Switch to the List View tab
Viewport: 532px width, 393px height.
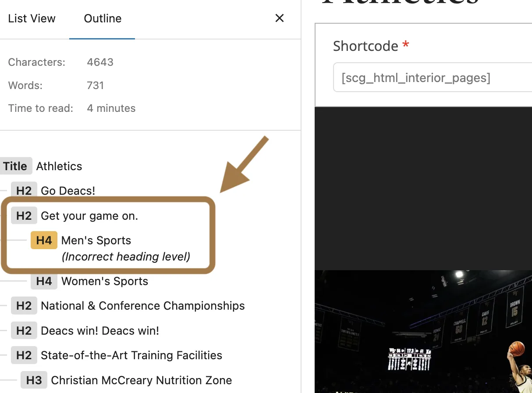pyautogui.click(x=32, y=18)
